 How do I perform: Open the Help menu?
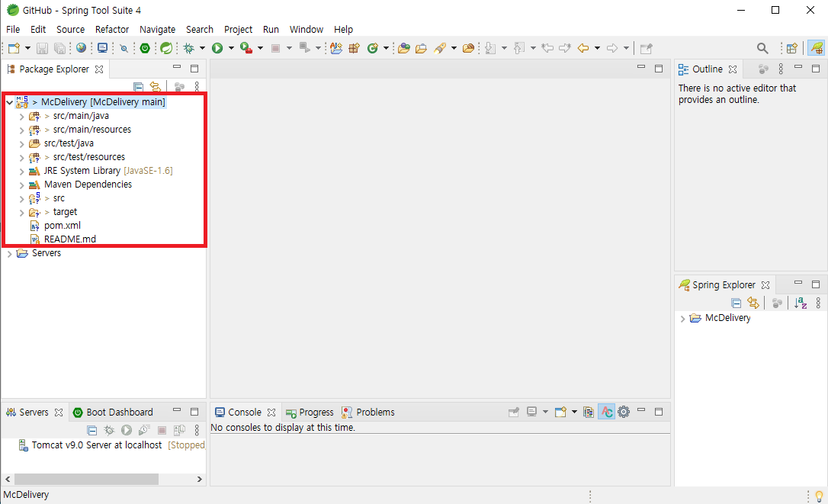coord(343,30)
